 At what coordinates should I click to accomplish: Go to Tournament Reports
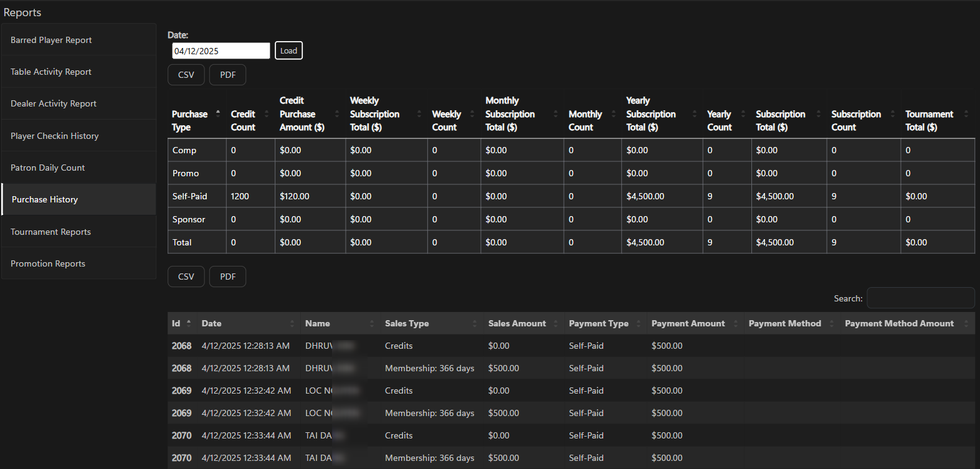(x=50, y=232)
